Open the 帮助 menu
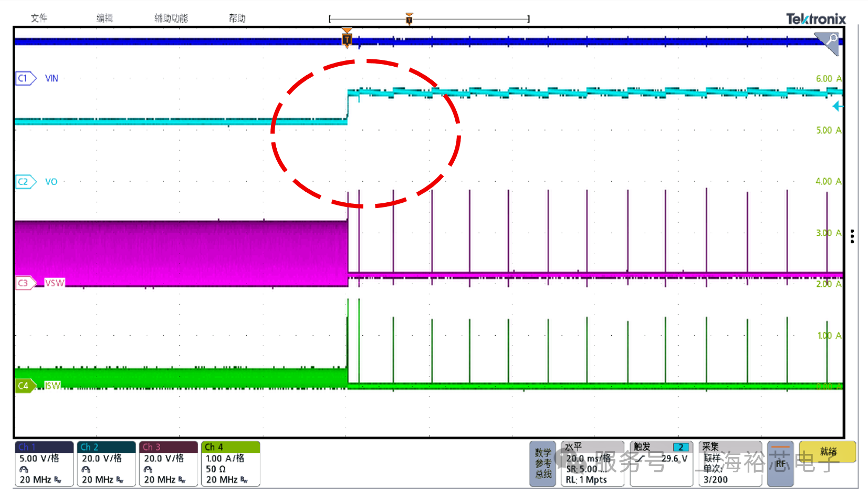 coord(237,18)
